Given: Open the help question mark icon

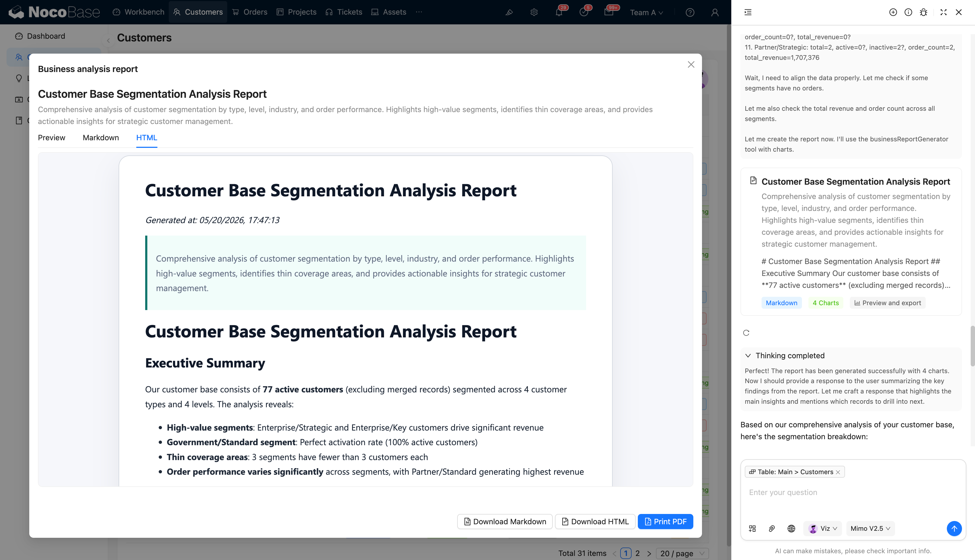Looking at the screenshot, I should pos(690,12).
